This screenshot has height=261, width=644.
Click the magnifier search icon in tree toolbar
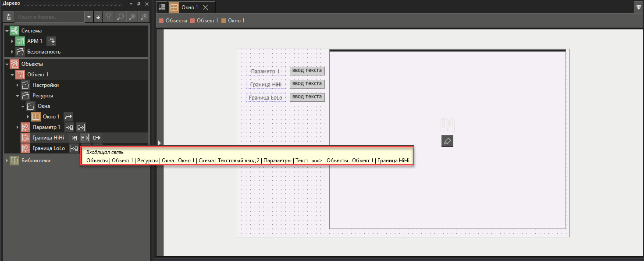pyautogui.click(x=120, y=17)
